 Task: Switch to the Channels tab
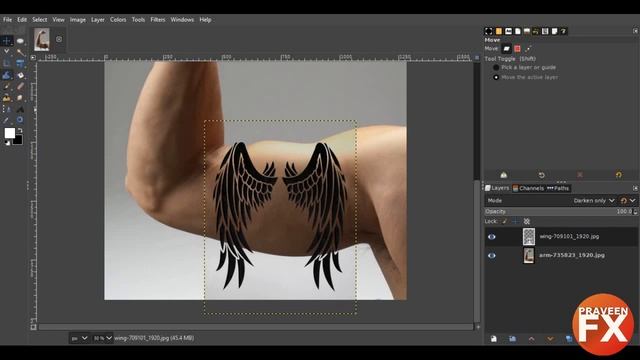click(x=529, y=188)
